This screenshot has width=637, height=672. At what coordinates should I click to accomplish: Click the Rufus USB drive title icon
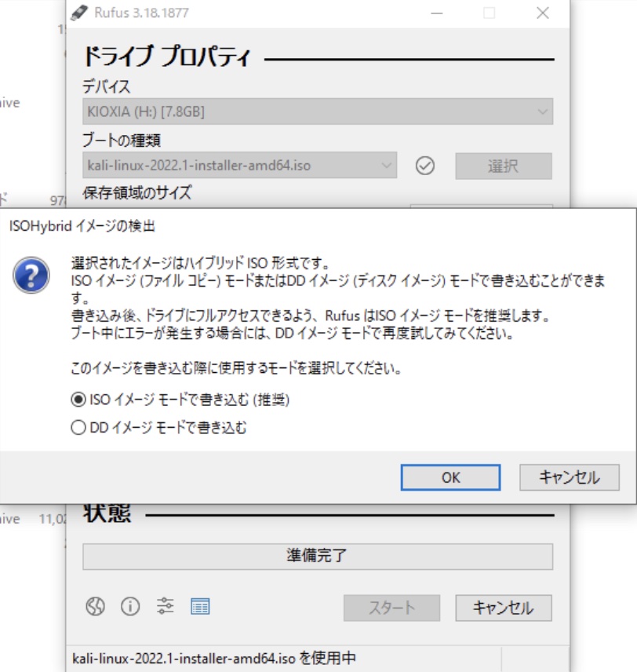coord(78,13)
